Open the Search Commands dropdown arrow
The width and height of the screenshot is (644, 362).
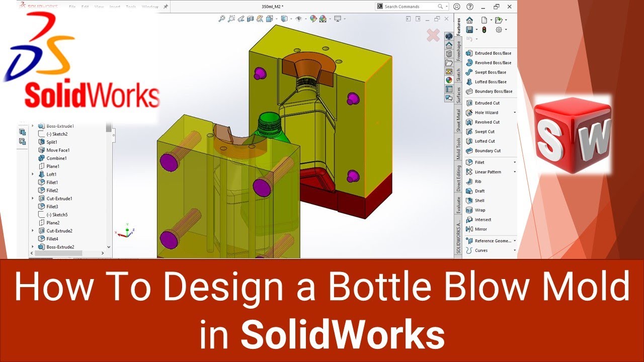(x=446, y=7)
